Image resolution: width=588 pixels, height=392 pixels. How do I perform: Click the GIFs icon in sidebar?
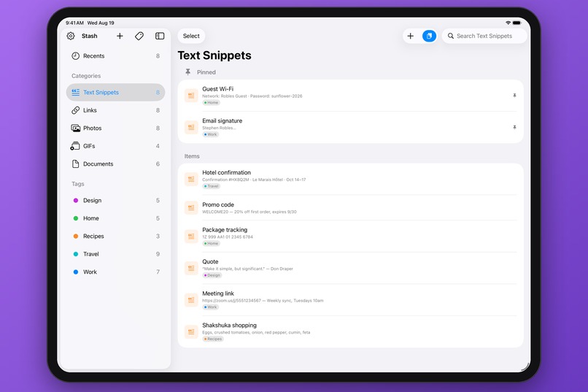75,146
